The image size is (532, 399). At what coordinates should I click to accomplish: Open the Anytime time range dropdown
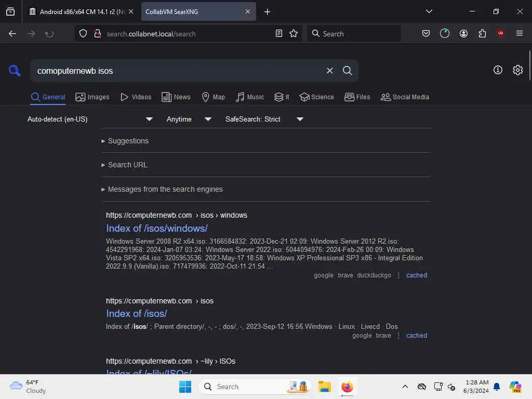(x=189, y=119)
